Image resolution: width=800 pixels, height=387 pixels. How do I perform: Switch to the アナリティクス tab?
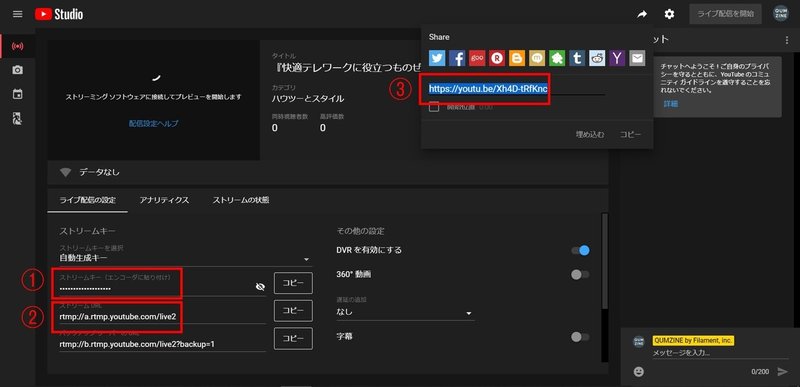pyautogui.click(x=164, y=200)
